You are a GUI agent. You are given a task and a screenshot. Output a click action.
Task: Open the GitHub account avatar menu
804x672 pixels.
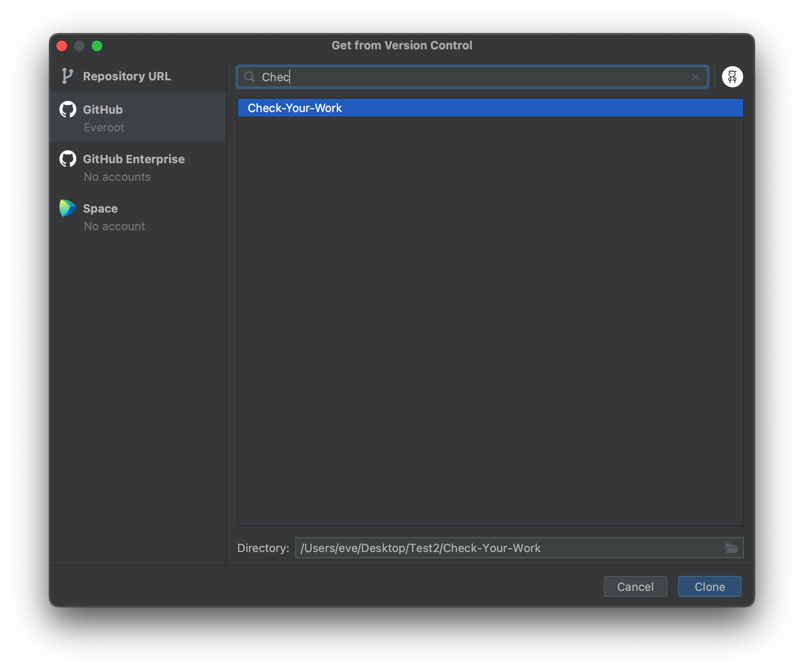click(x=732, y=77)
